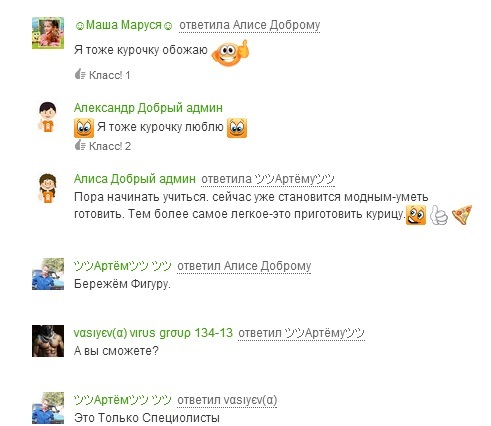
Task: Open the Маша Маруся username link
Action: [x=124, y=25]
